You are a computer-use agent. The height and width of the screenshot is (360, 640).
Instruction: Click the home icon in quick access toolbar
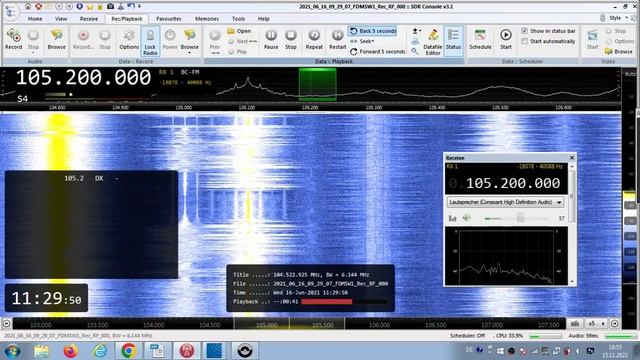28,7
